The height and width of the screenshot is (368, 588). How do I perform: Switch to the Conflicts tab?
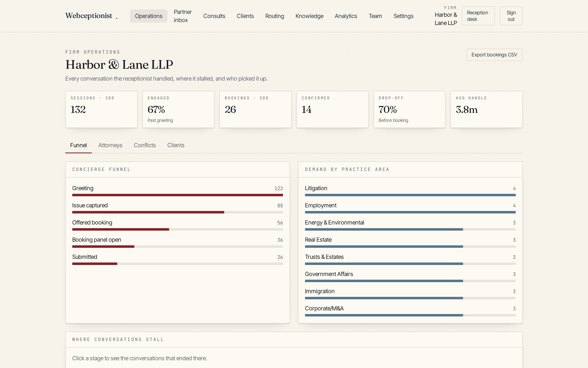tap(145, 145)
